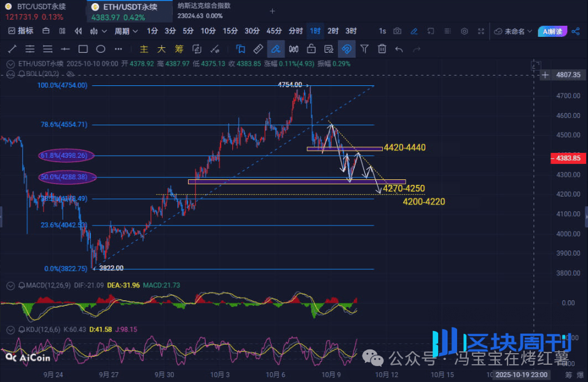
Task: Open the 指标 indicators button
Action: coord(20,31)
